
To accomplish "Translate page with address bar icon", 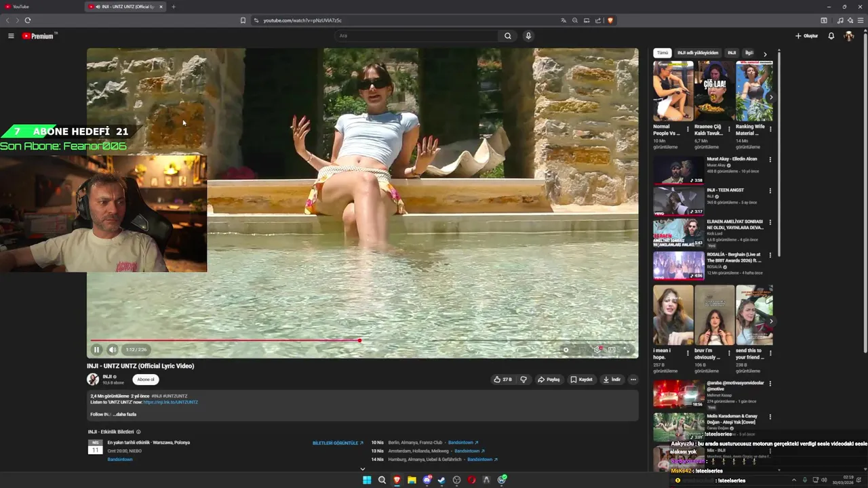I will (563, 20).
